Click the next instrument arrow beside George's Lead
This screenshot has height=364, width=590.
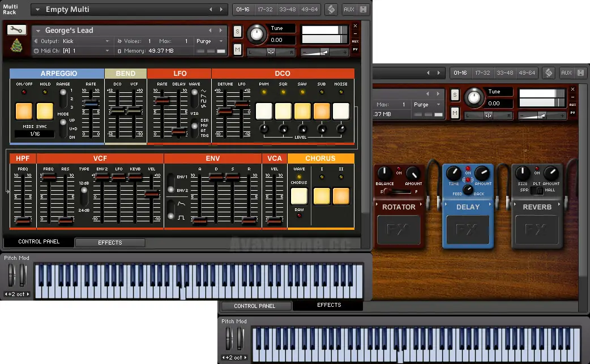click(221, 30)
